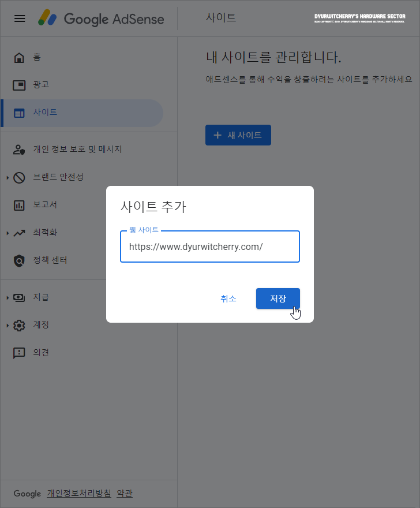Image resolution: width=420 pixels, height=508 pixels.
Task: Click the 계정 label
Action: point(41,325)
